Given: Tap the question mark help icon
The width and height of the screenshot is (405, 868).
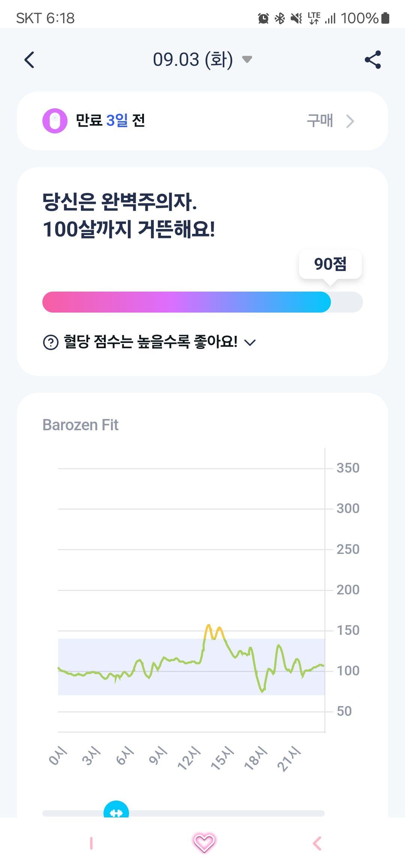Looking at the screenshot, I should [51, 342].
